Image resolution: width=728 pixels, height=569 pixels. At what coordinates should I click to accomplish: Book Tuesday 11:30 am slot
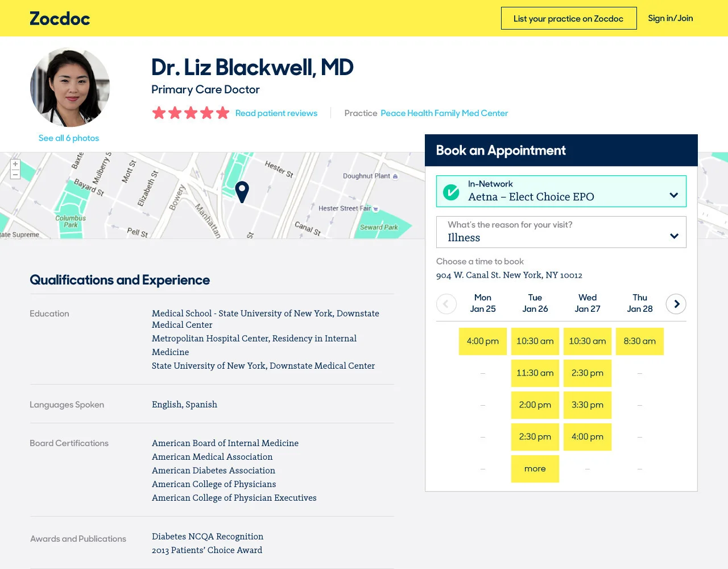click(x=535, y=373)
